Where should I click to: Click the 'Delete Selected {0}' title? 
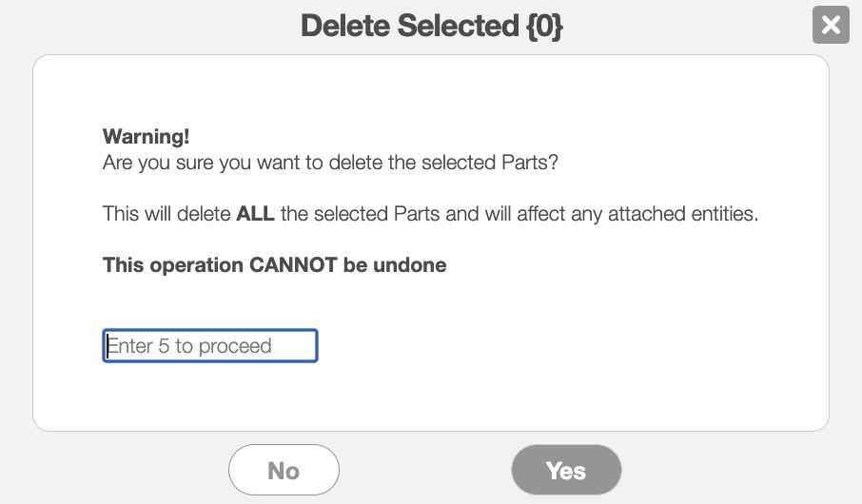tap(432, 26)
